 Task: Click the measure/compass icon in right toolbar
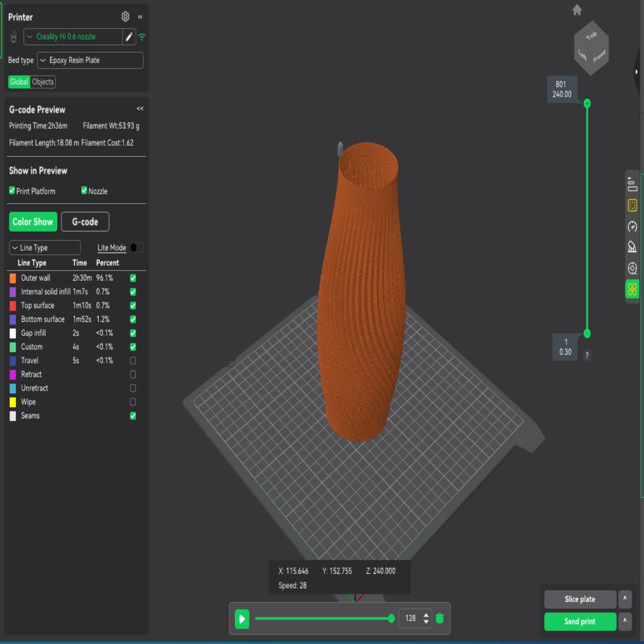632,247
